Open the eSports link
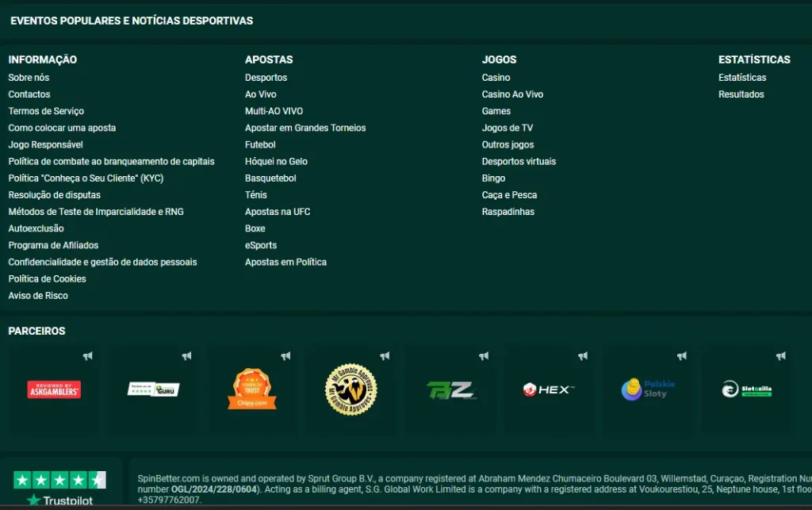 click(261, 245)
